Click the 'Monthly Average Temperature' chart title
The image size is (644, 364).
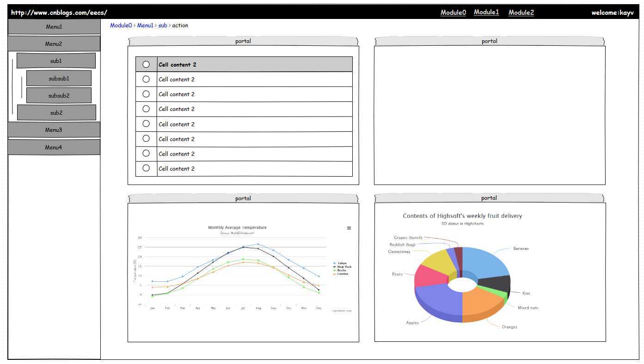coord(237,228)
